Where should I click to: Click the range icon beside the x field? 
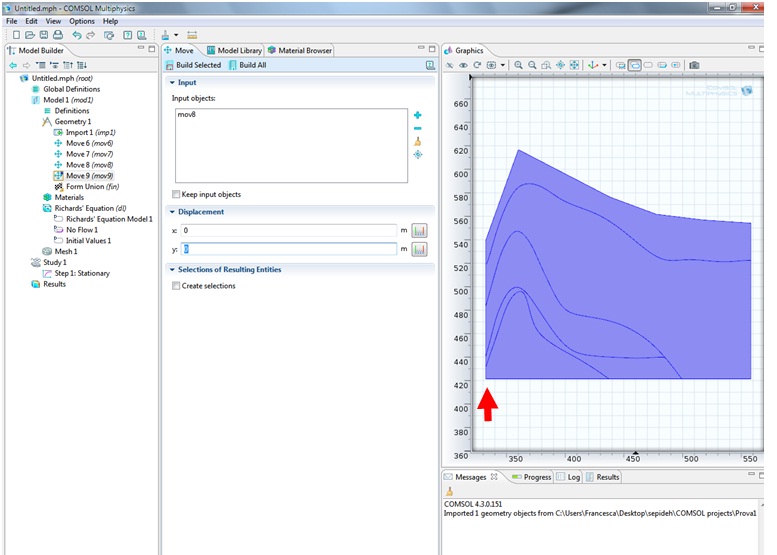coord(419,230)
